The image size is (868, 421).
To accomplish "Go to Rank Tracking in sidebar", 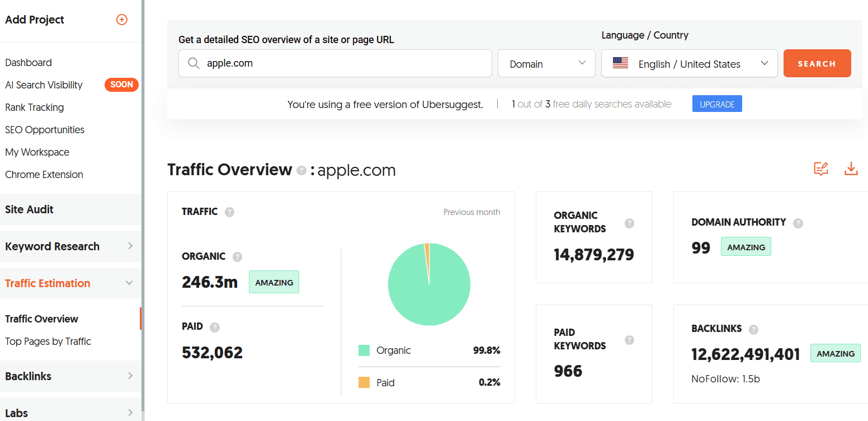I will [x=35, y=107].
